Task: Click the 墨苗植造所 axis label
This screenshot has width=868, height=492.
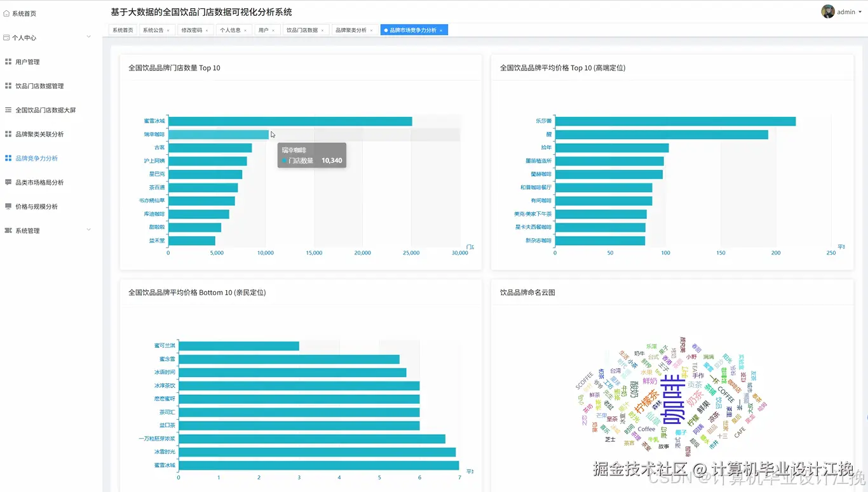Action: pyautogui.click(x=539, y=161)
